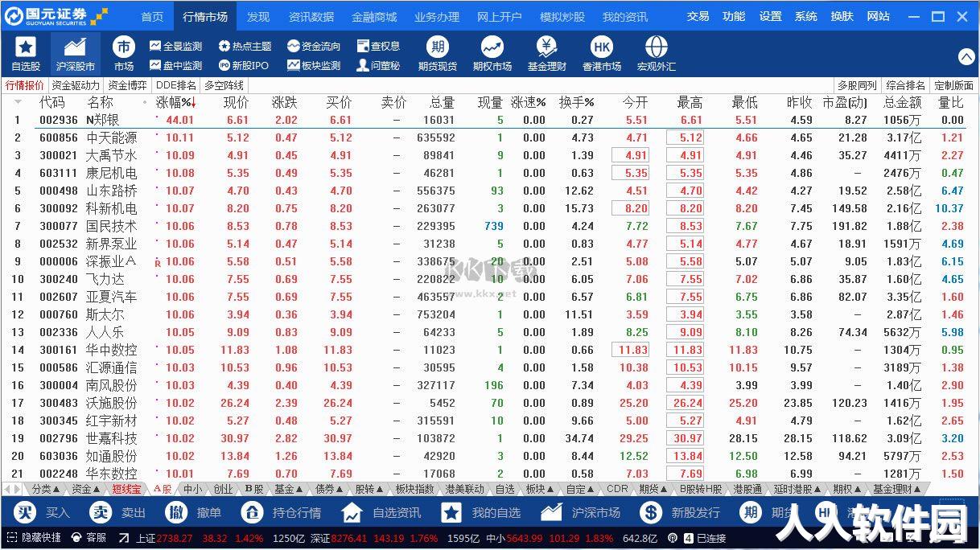
Task: Click the 交易 button in the title bar
Action: tap(698, 16)
